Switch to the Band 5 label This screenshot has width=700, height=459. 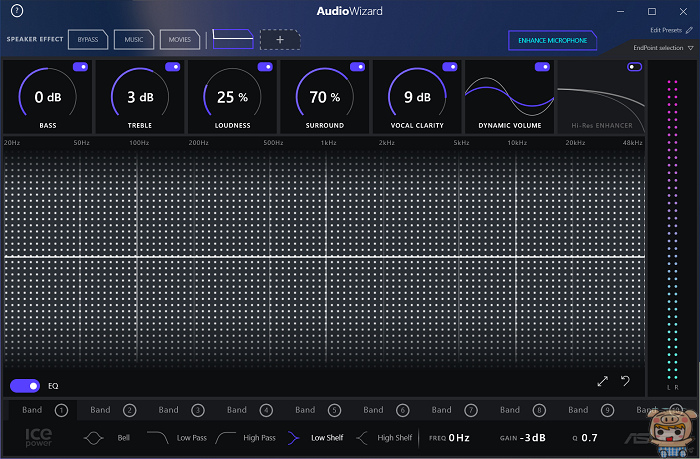305,410
